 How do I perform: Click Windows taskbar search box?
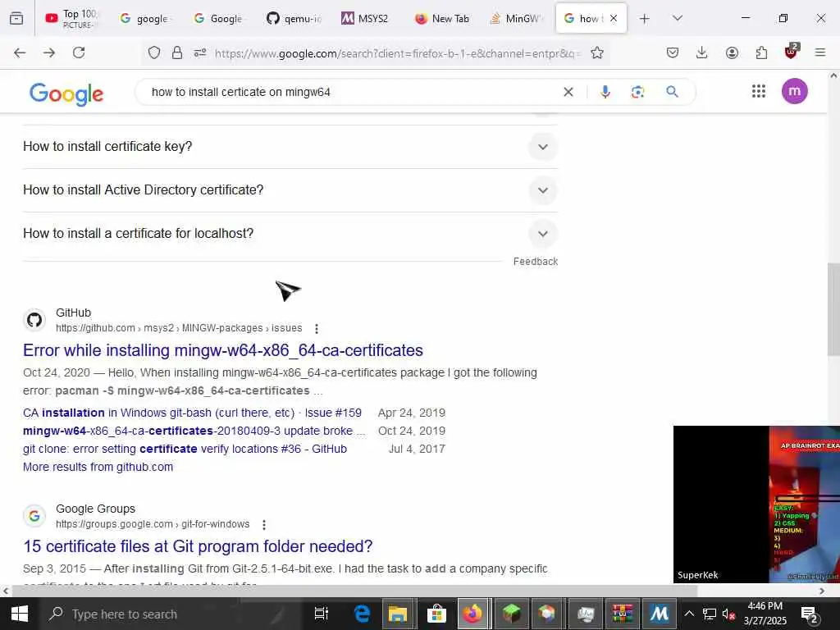click(171, 614)
